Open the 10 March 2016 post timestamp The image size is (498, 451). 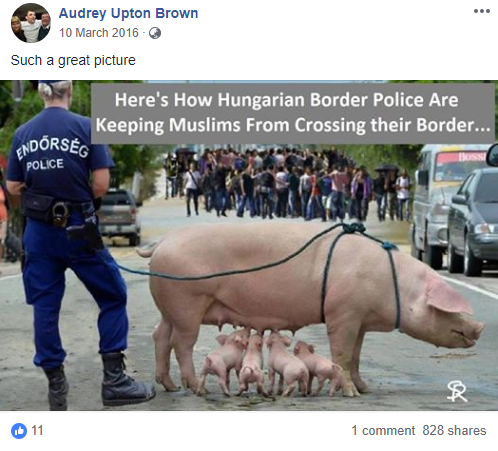click(x=99, y=33)
